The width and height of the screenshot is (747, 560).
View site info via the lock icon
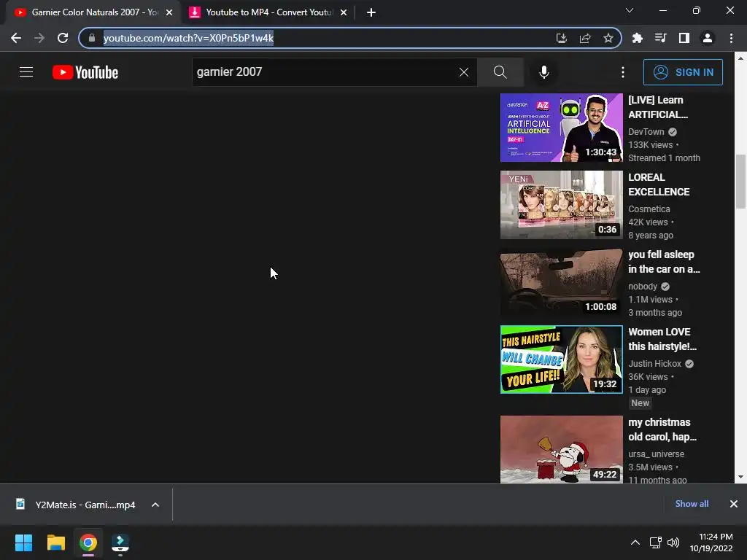point(92,38)
